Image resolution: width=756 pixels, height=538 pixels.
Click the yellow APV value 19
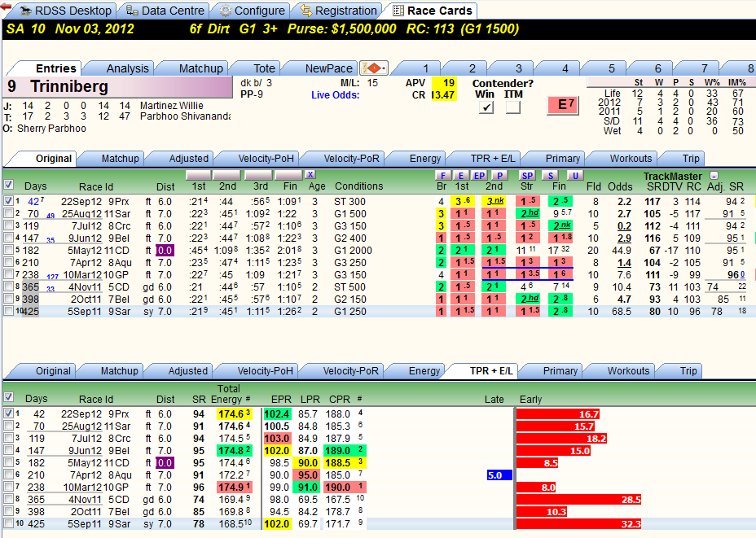coord(444,83)
